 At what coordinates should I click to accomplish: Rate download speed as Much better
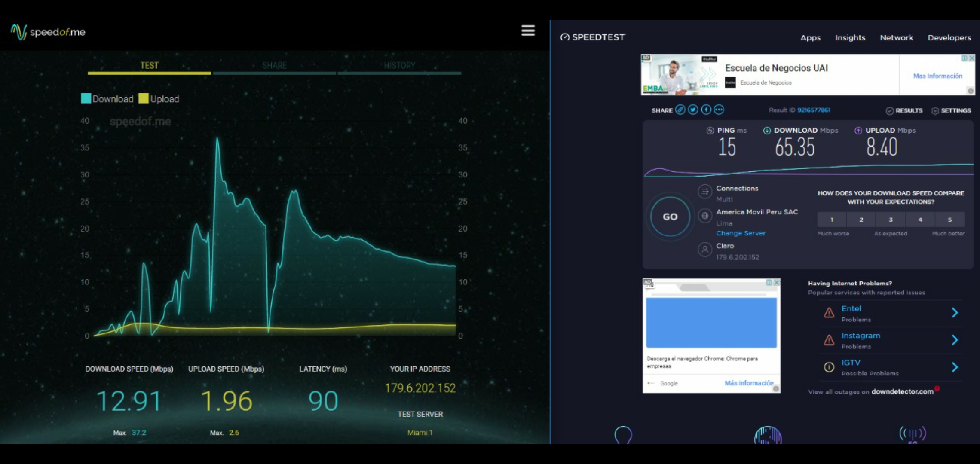(950, 220)
